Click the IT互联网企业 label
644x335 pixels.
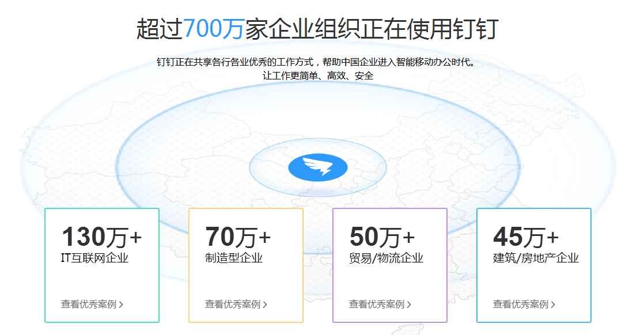click(95, 258)
